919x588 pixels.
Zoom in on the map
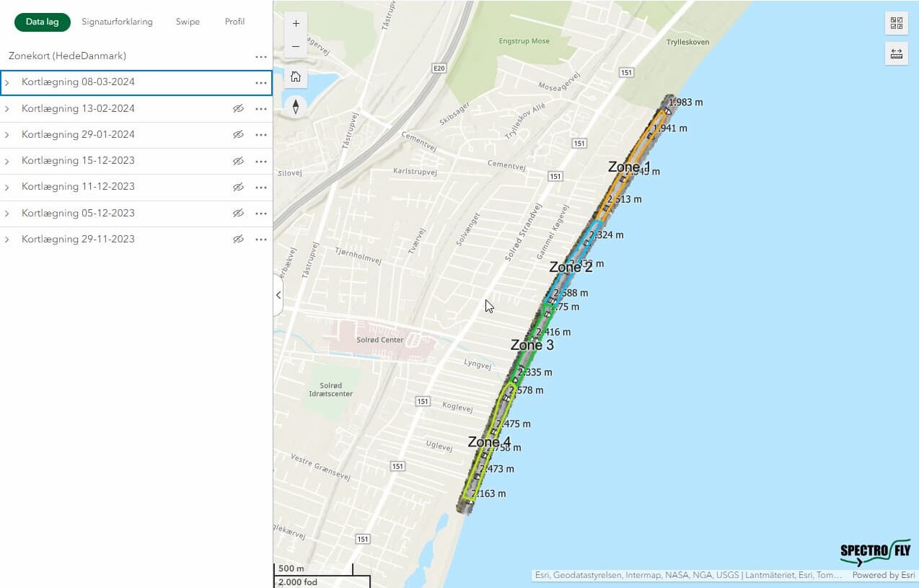click(296, 23)
